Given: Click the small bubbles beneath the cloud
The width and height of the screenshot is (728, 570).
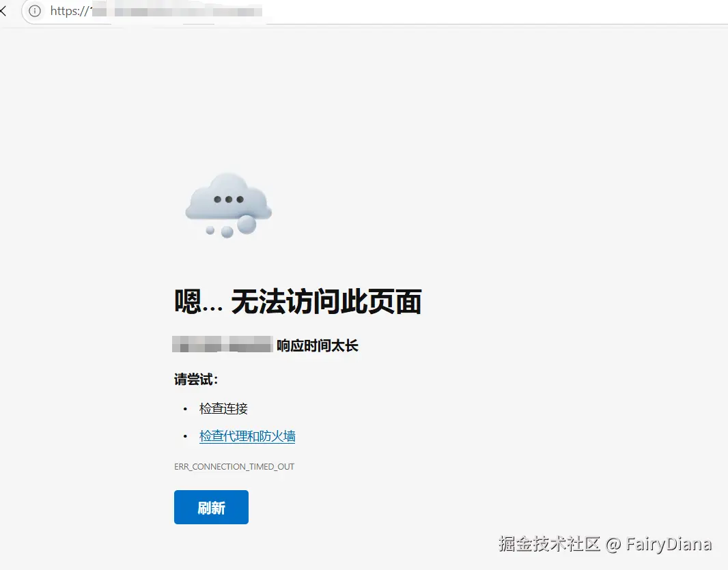Looking at the screenshot, I should pyautogui.click(x=231, y=227).
